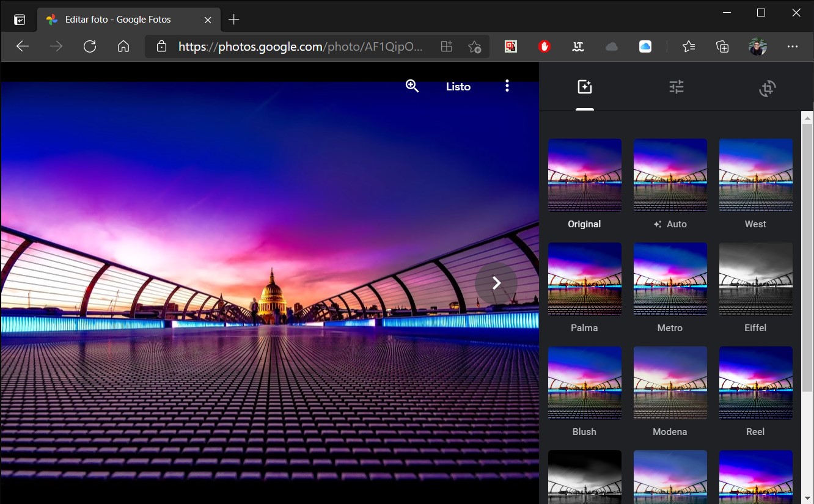Select the Original filter thumbnail
814x504 pixels.
585,175
